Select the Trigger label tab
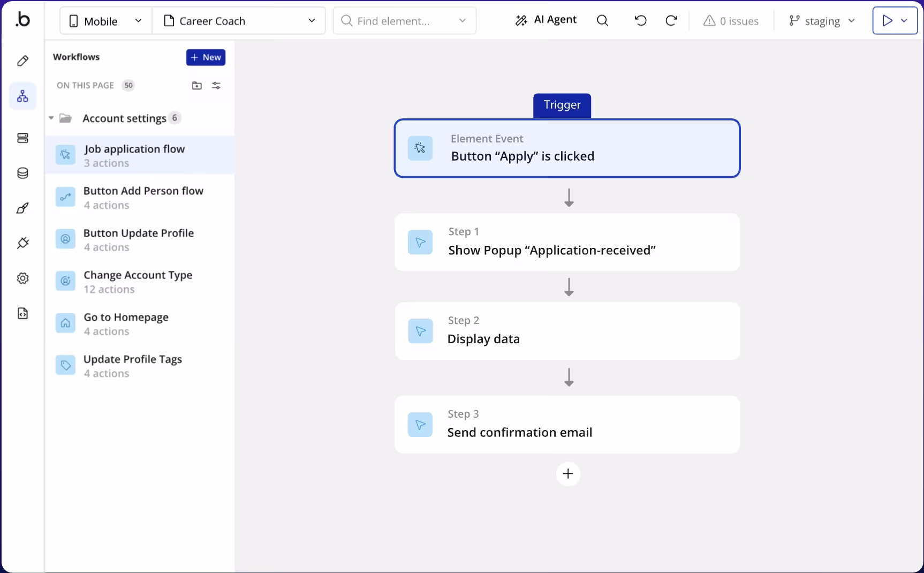This screenshot has width=924, height=573. coord(562,105)
